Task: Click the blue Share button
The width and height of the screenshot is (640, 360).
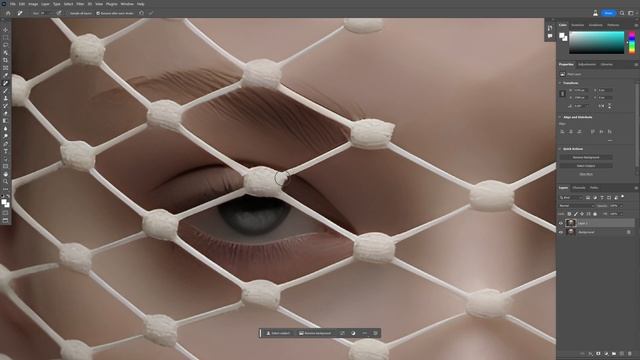Action: click(x=609, y=13)
